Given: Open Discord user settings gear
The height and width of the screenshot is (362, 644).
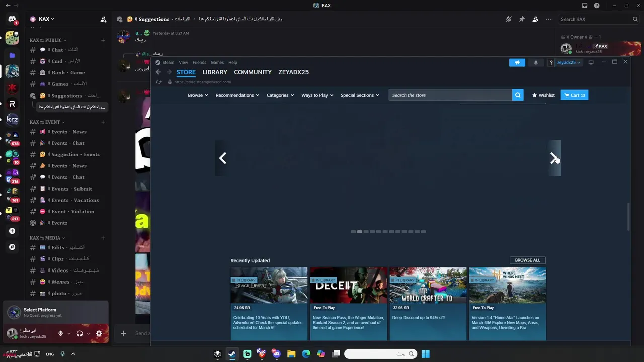Looking at the screenshot, I should coord(99,333).
